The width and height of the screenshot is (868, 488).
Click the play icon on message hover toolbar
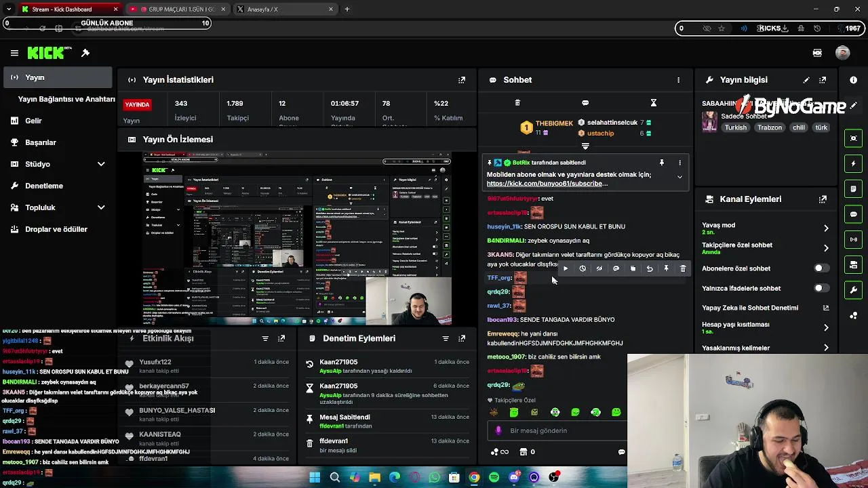tap(566, 268)
